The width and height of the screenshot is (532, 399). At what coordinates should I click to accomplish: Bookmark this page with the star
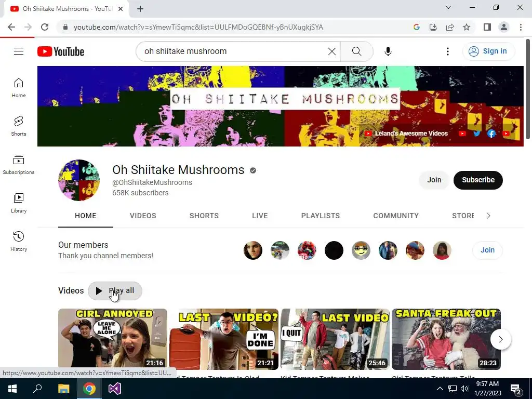coord(467,27)
